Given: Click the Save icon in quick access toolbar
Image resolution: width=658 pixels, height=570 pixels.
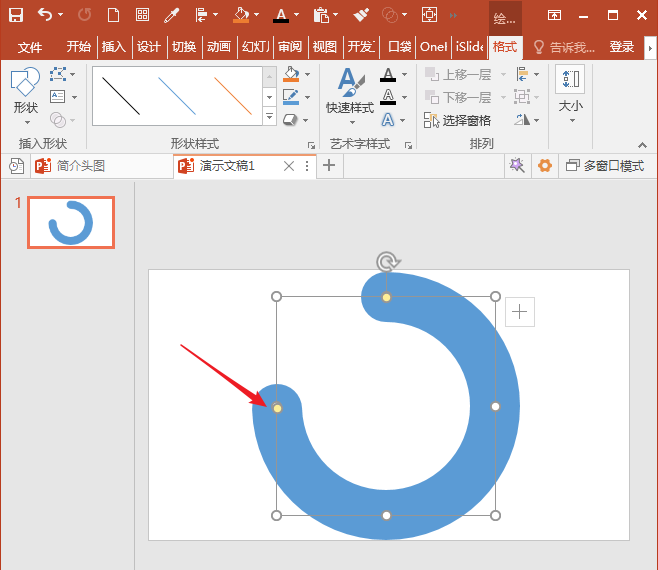Looking at the screenshot, I should coord(16,15).
